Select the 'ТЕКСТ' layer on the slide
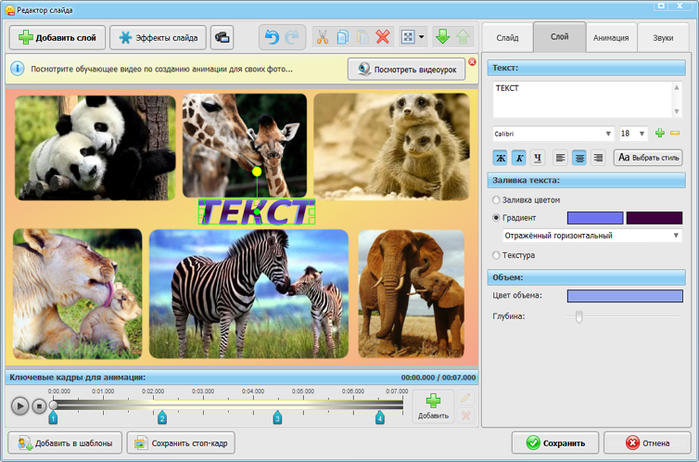The height and width of the screenshot is (462, 699). [257, 212]
